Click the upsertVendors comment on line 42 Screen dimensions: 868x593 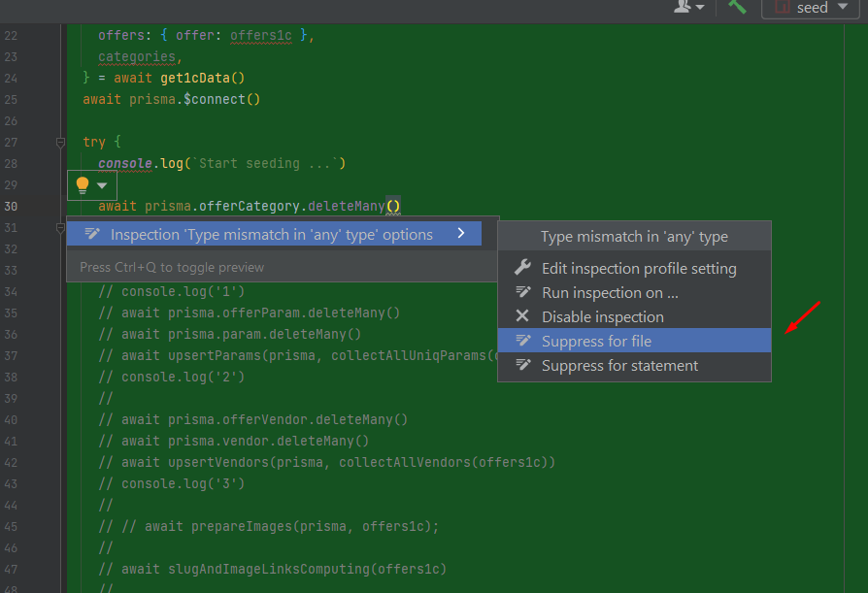(326, 462)
